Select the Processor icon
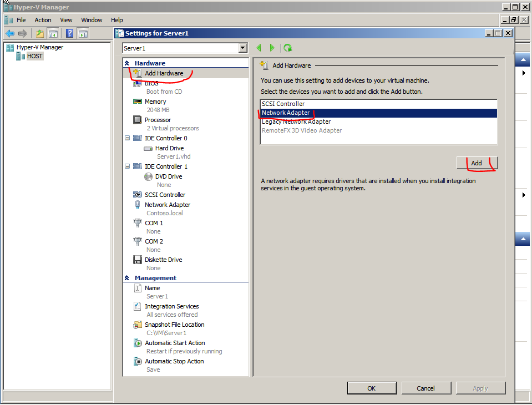 click(x=138, y=120)
